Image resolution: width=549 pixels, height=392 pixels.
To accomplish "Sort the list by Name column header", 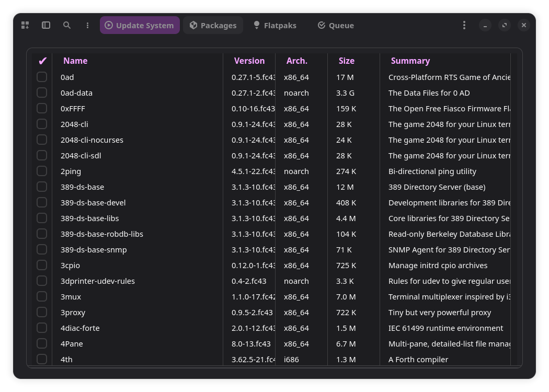I will 75,61.
